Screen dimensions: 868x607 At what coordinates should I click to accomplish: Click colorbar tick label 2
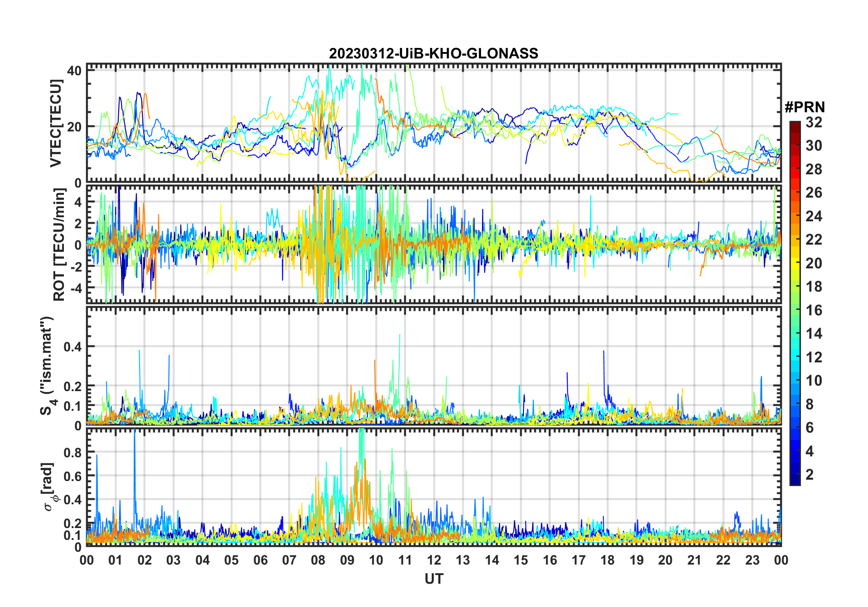click(x=810, y=475)
